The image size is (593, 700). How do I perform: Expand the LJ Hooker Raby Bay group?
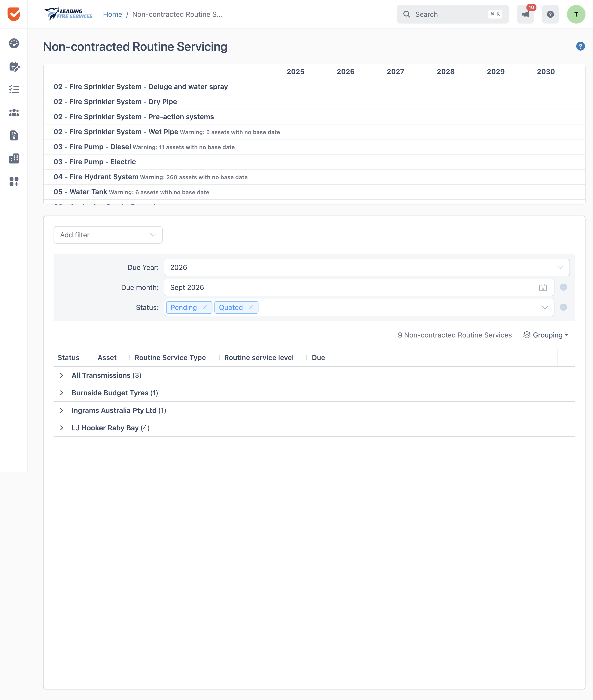pos(62,428)
